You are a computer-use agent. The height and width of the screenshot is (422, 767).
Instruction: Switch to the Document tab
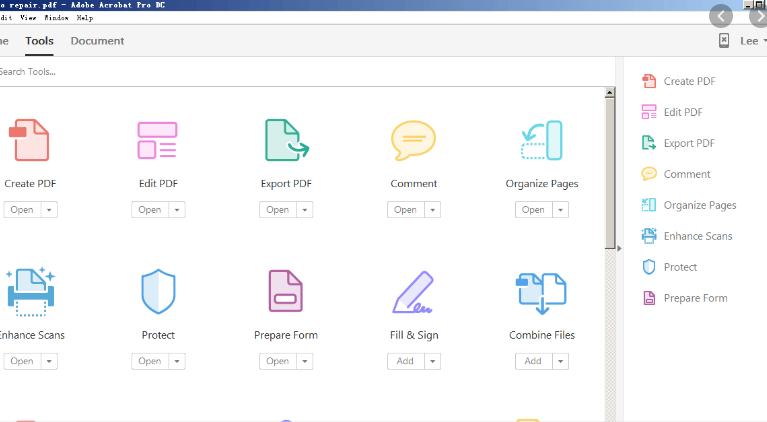point(97,41)
